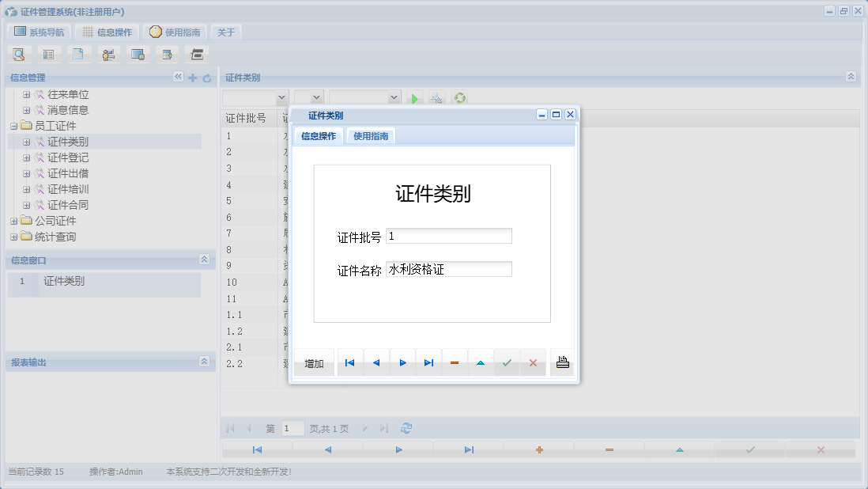
Task: Click the print icon in the dialog footer
Action: pos(561,362)
